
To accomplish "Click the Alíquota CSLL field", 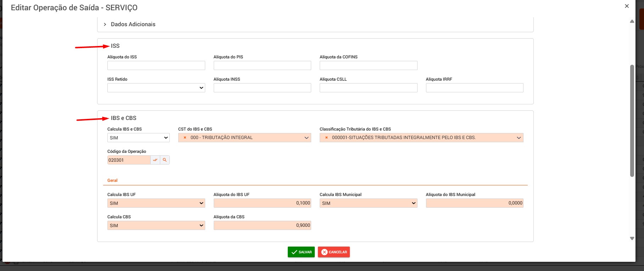I will click(369, 88).
